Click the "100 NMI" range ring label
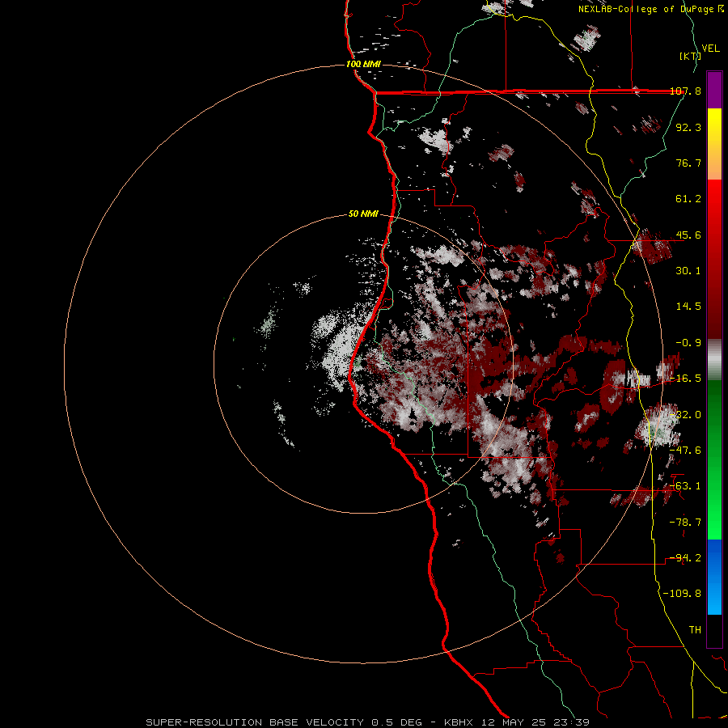The width and height of the screenshot is (728, 728). 363,64
